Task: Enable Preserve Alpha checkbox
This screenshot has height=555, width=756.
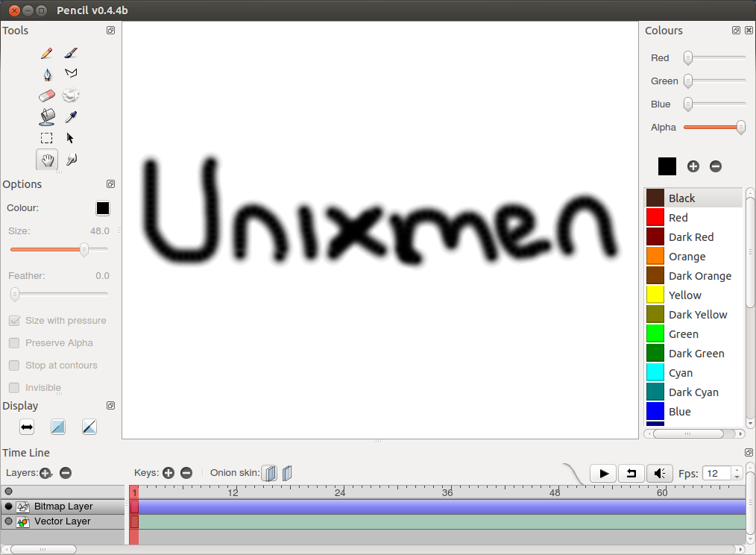Action: coord(14,342)
